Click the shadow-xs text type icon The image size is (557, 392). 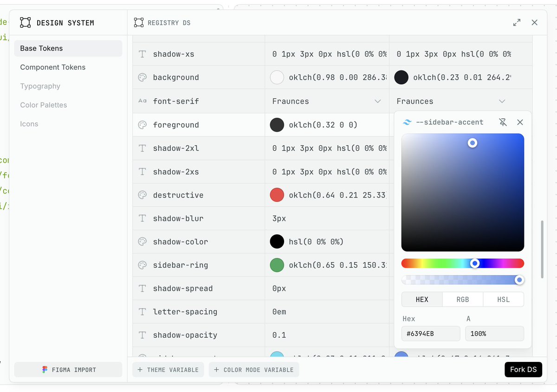pyautogui.click(x=142, y=54)
